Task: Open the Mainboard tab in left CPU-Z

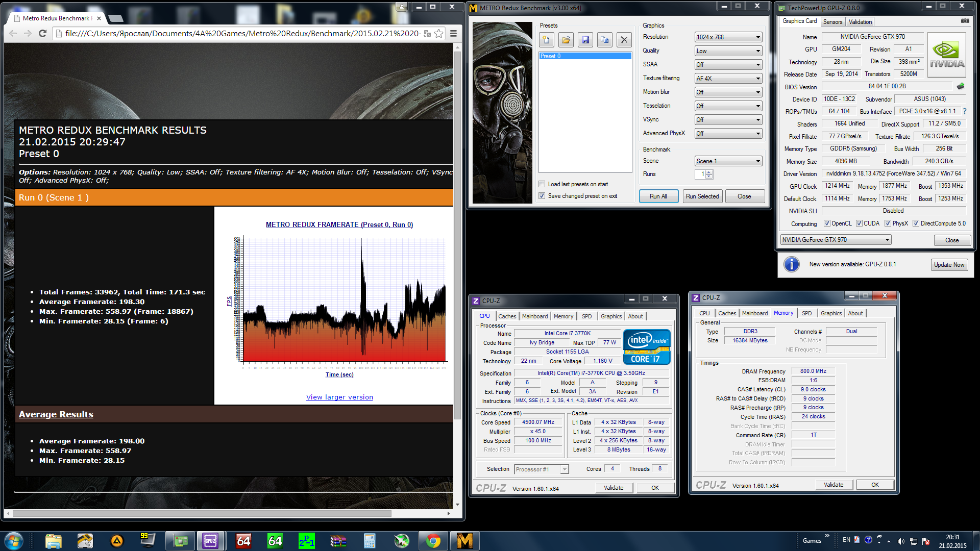Action: tap(534, 316)
